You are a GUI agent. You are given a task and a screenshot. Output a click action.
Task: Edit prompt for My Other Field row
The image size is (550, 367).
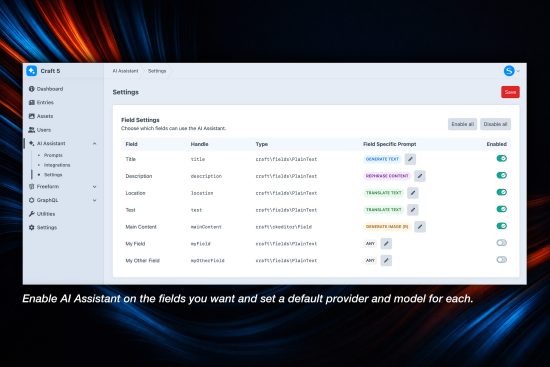click(x=386, y=260)
